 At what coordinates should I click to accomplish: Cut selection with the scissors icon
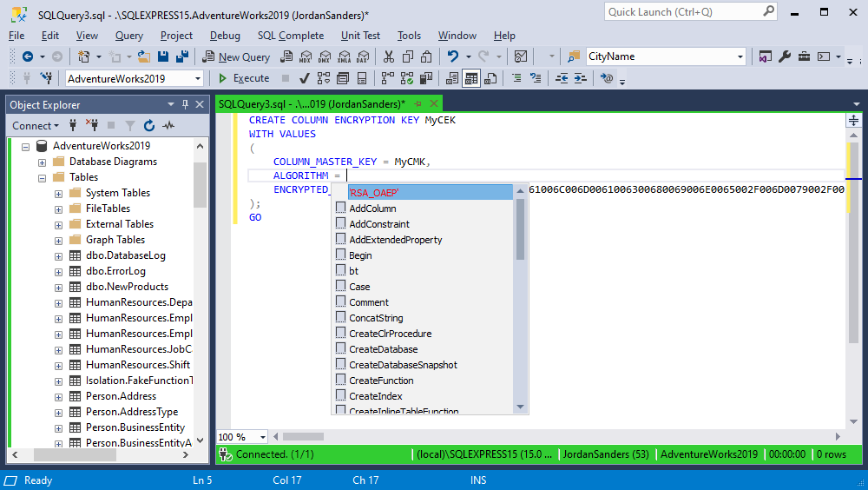[389, 56]
